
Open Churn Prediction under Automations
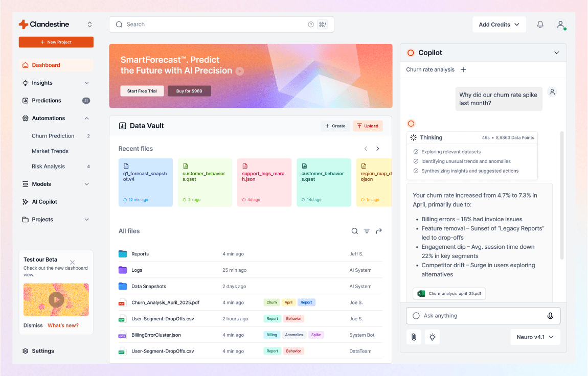click(53, 136)
